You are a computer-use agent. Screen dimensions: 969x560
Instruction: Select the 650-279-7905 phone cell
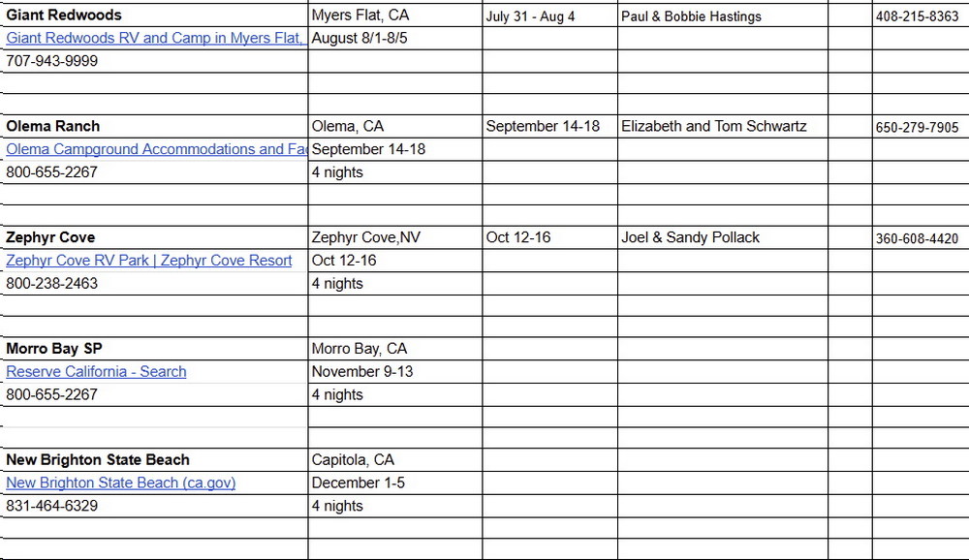(917, 128)
